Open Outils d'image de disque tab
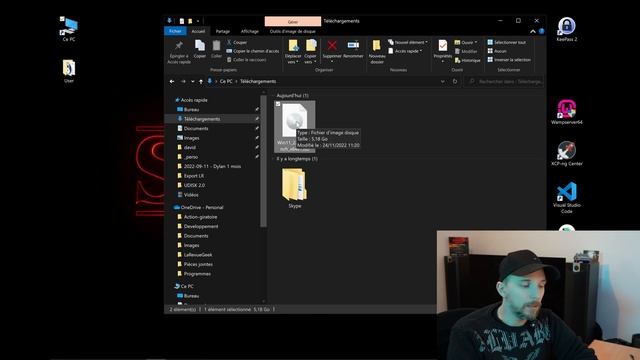This screenshot has height=360, width=640. point(293,31)
